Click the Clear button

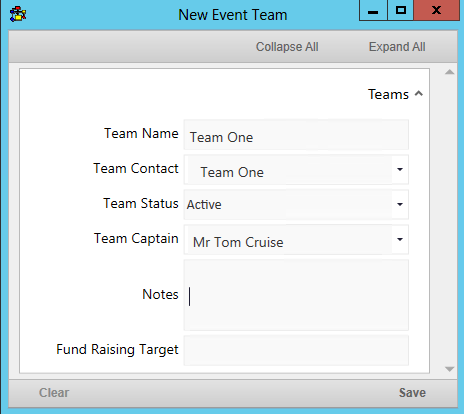pos(54,393)
